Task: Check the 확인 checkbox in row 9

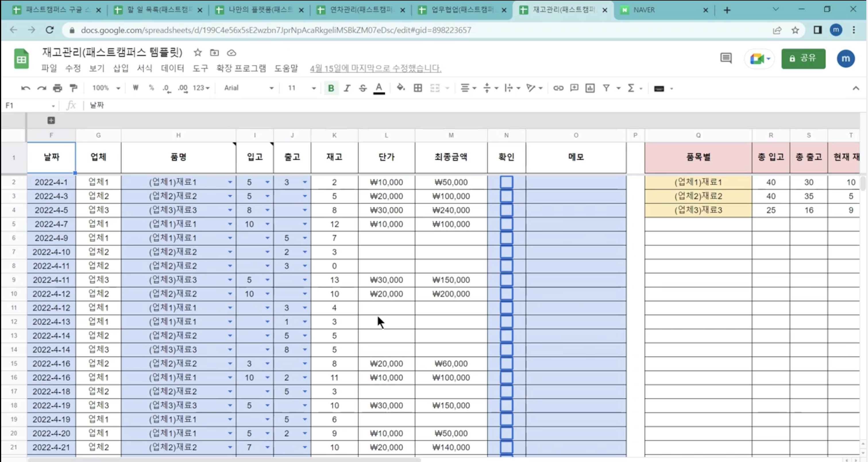Action: 506,280
